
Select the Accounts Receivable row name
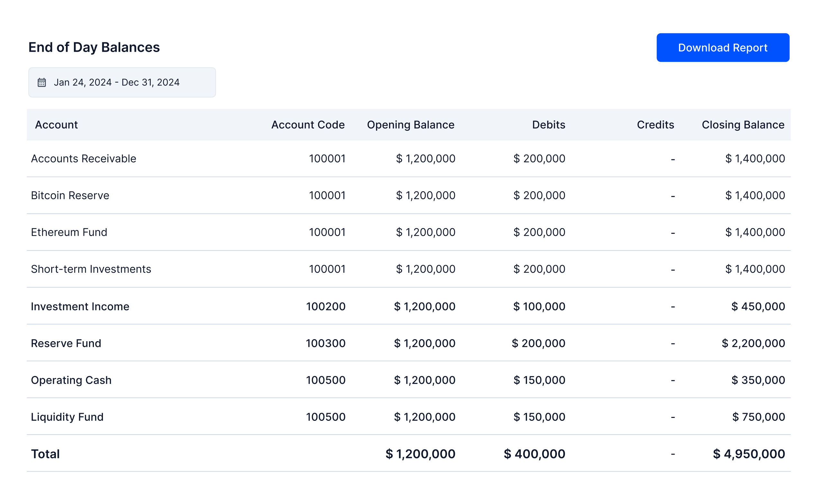pyautogui.click(x=84, y=159)
